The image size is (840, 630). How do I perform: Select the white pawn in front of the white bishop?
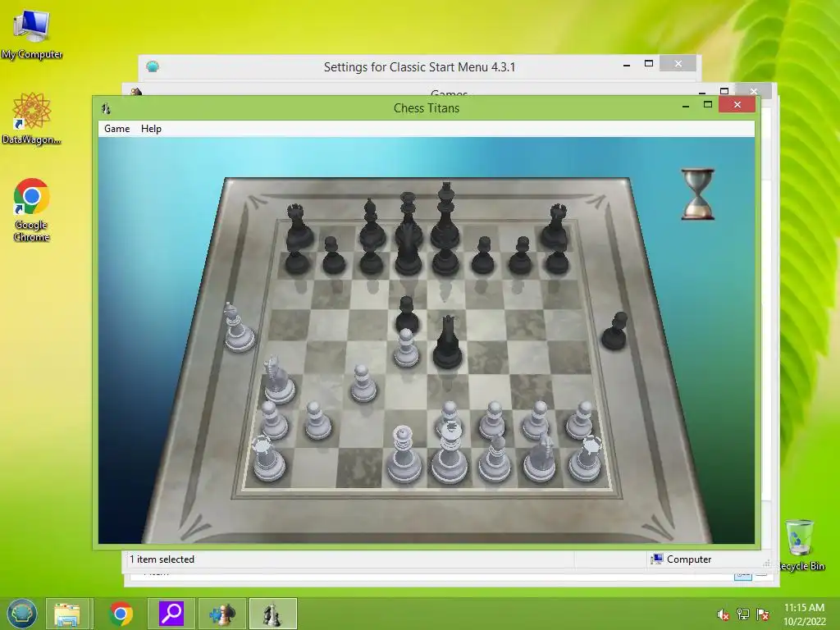click(492, 419)
